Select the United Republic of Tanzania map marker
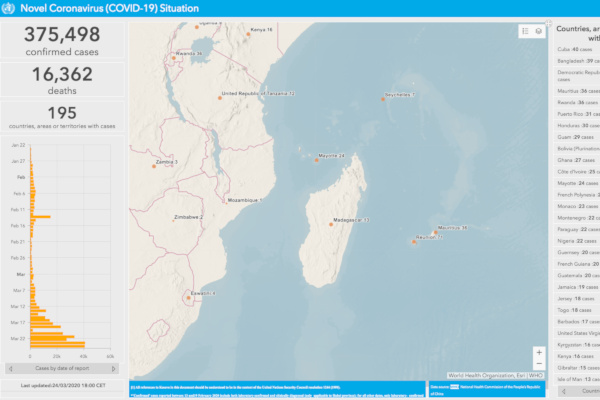 [220, 98]
